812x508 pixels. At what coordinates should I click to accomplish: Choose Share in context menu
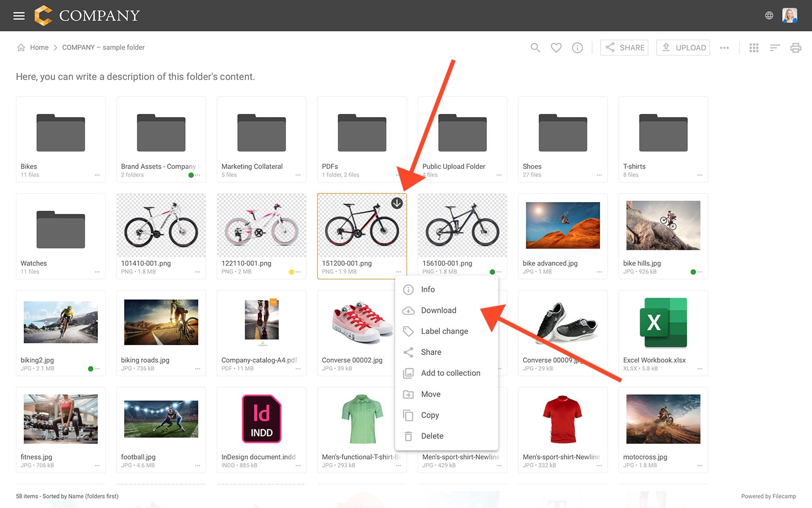tap(447, 352)
